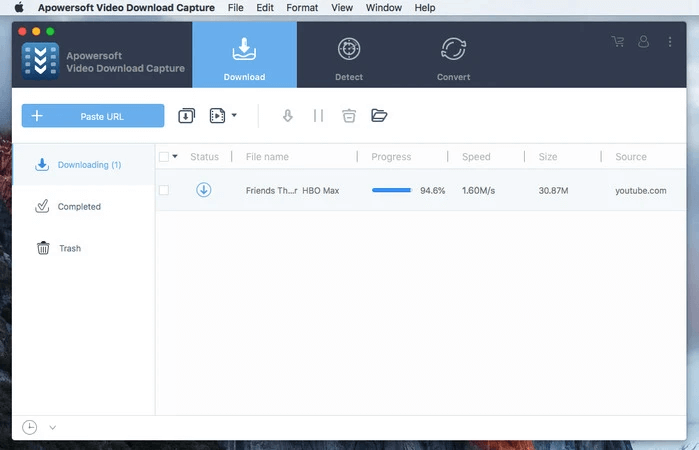Open the Completed list in sidebar

click(79, 207)
